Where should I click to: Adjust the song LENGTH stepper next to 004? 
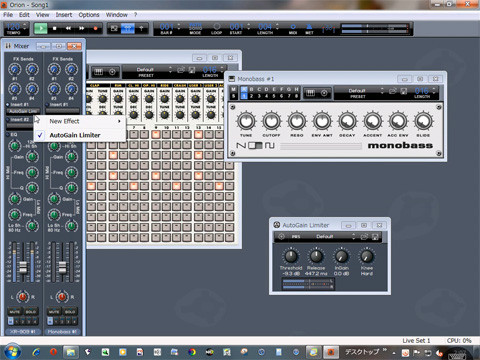[277, 27]
